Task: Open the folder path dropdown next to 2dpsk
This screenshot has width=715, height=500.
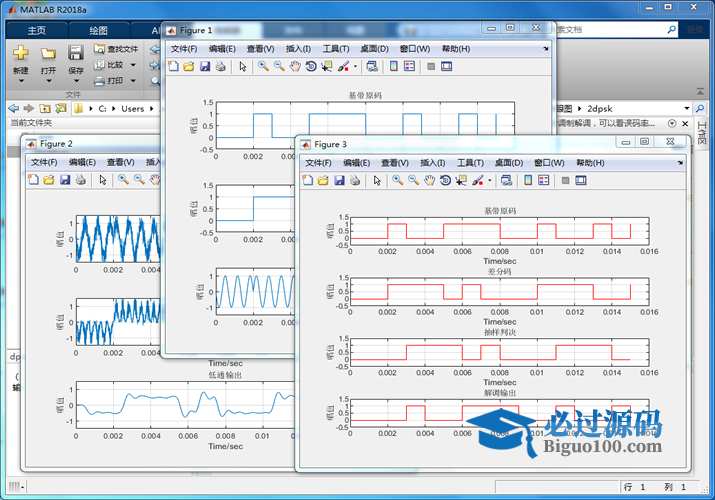Action: click(x=687, y=108)
